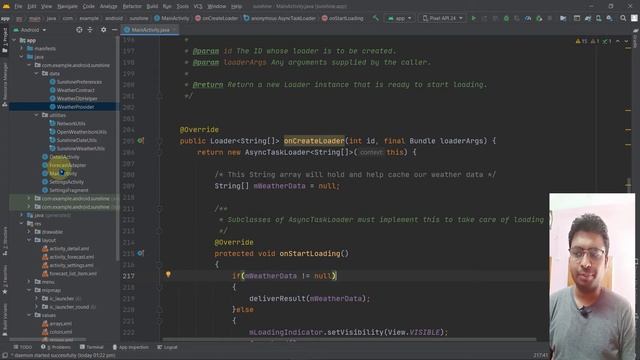Image resolution: width=640 pixels, height=360 pixels.
Task: Click the onStartLoading breadcrumb
Action: point(343,18)
